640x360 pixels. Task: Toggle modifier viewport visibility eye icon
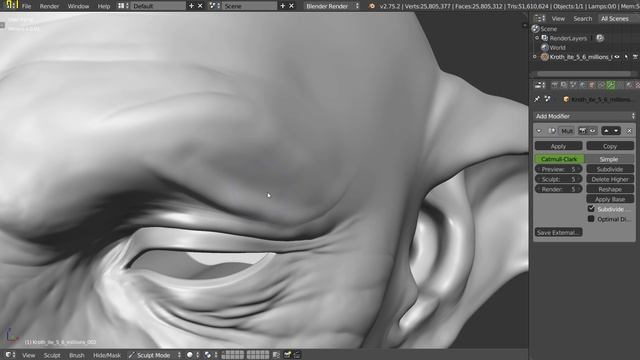[x=593, y=131]
